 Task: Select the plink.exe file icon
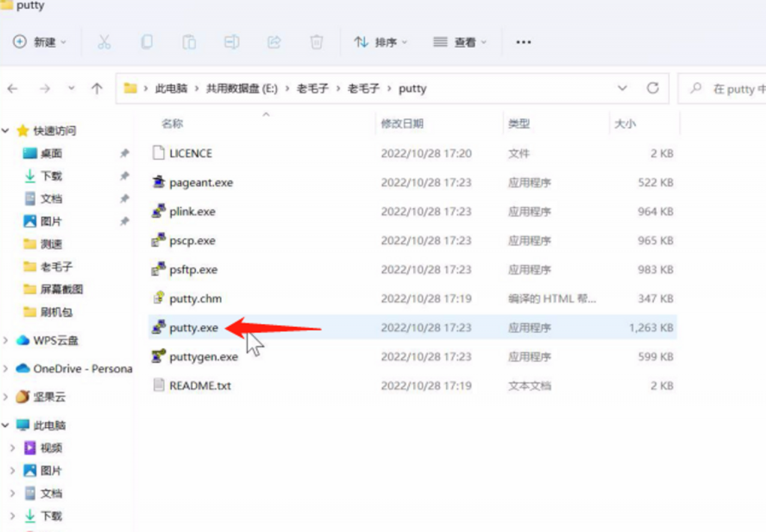[159, 211]
